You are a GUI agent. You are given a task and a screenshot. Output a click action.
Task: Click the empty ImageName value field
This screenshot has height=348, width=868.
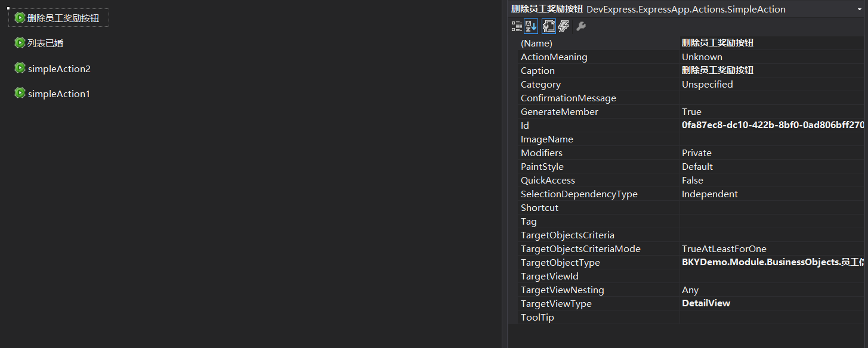click(770, 139)
